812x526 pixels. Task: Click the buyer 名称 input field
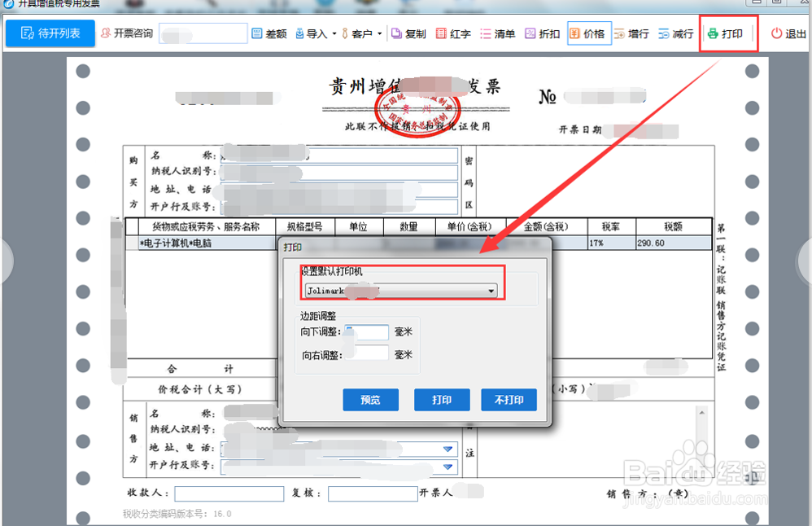pyautogui.click(x=339, y=156)
